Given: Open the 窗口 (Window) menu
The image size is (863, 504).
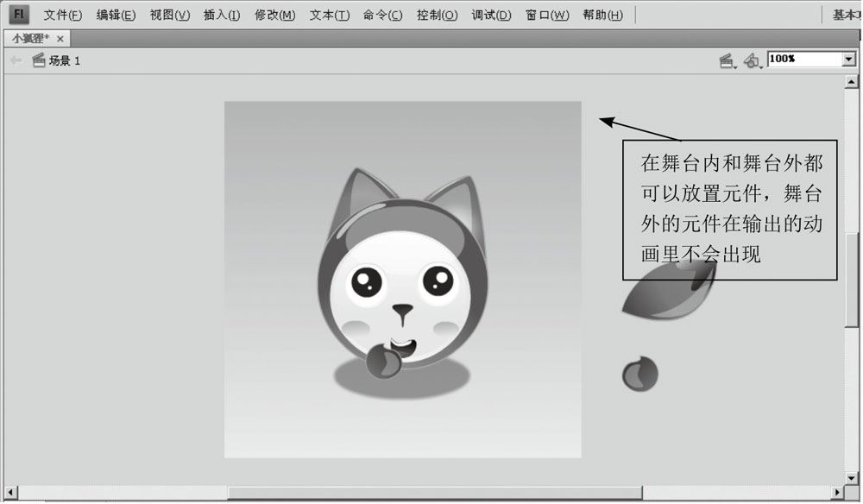Looking at the screenshot, I should pos(545,14).
